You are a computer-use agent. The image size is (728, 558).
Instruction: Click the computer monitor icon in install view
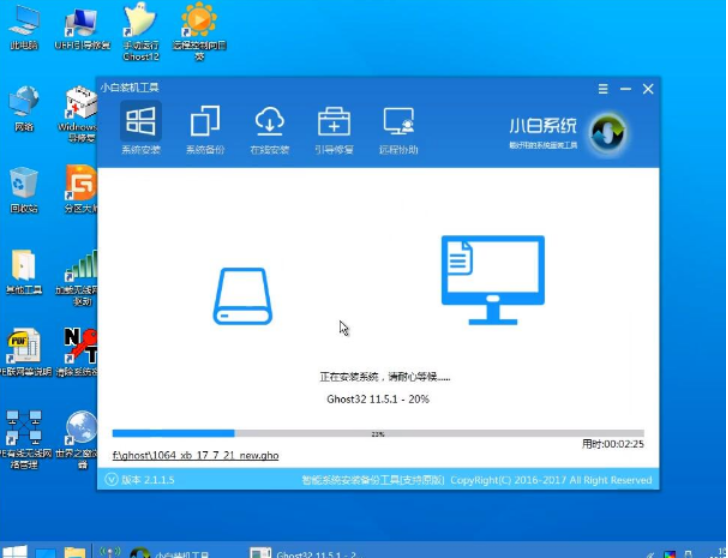(493, 280)
